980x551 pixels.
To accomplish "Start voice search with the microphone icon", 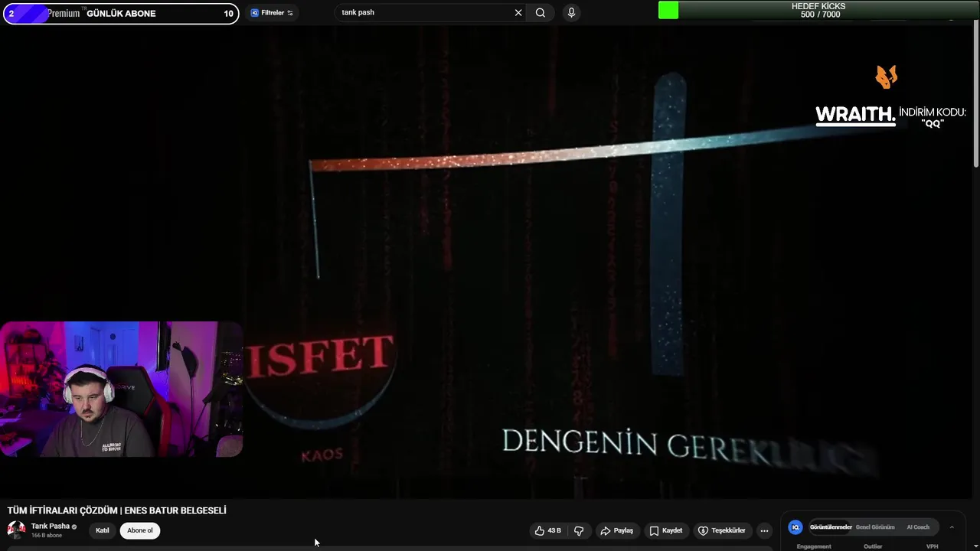I will [571, 12].
